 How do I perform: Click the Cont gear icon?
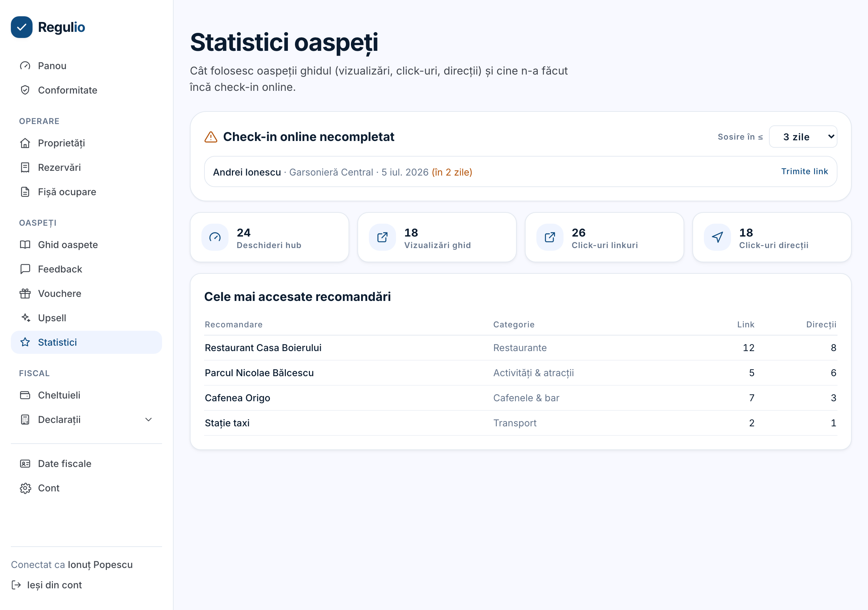[25, 488]
